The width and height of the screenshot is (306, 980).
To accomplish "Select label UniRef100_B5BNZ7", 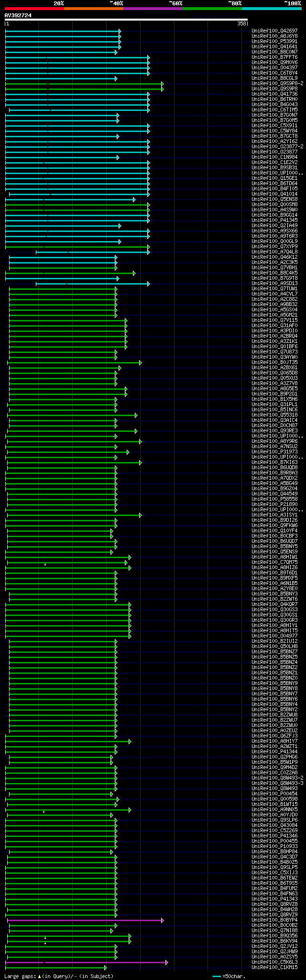I will coord(274,652).
